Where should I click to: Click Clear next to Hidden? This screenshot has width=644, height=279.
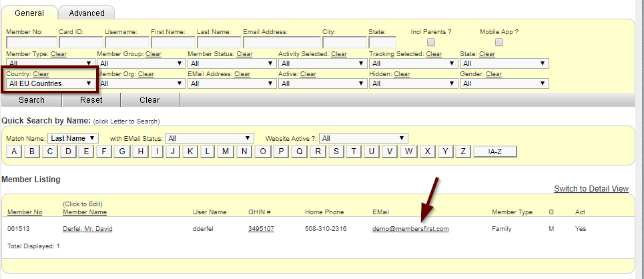[402, 74]
